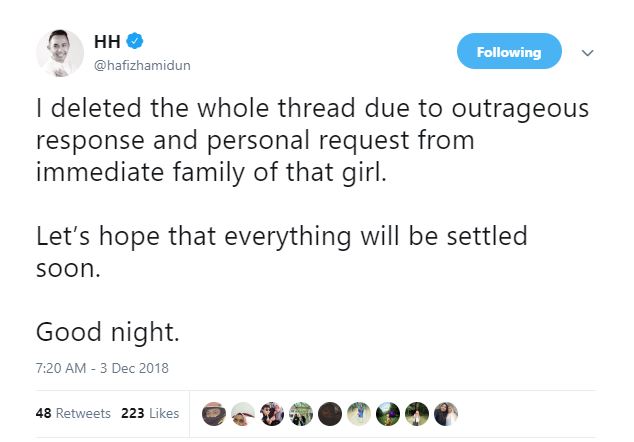Click the tweet text starting 'I deleted'
The image size is (634, 442).
point(312,140)
